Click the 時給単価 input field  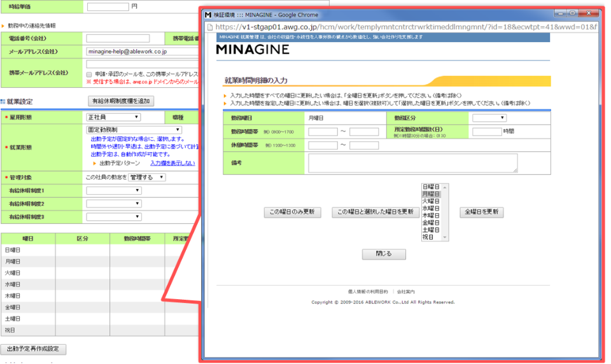[108, 6]
